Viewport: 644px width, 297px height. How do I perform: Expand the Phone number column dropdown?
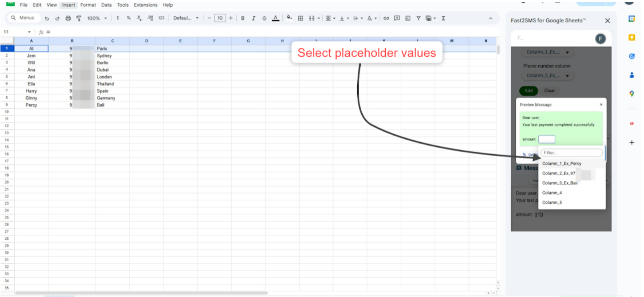547,76
